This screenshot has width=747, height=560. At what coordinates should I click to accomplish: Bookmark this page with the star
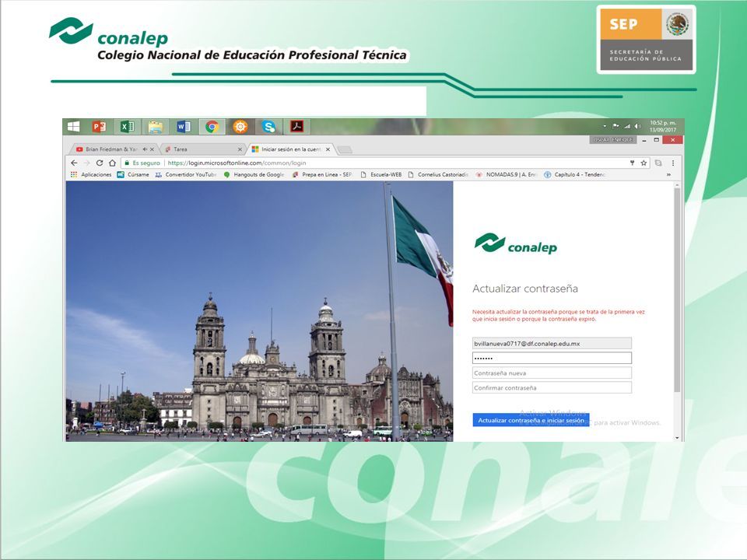(644, 163)
